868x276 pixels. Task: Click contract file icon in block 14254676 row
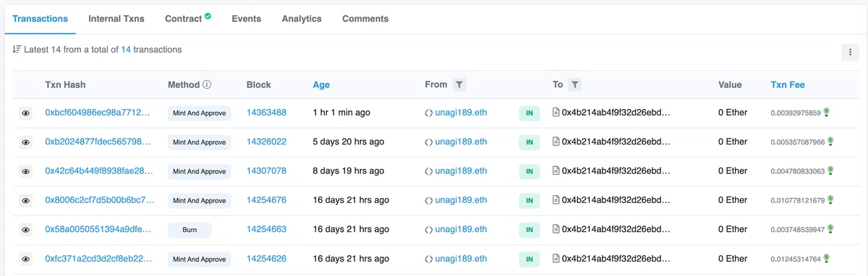[x=556, y=200]
